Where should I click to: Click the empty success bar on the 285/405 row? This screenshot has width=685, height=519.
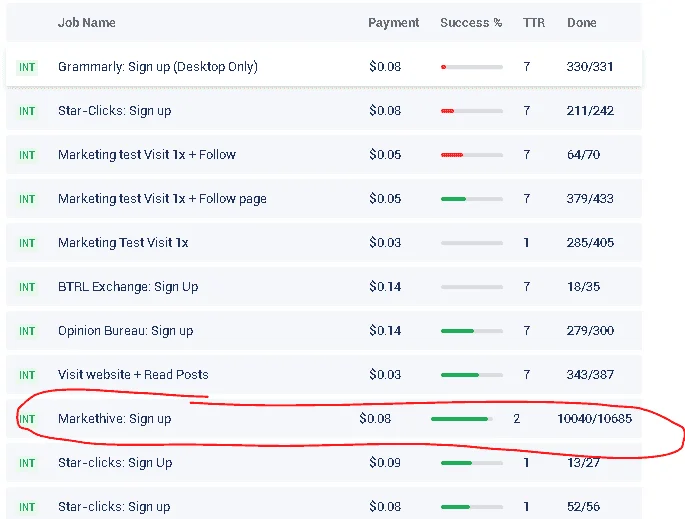tap(472, 243)
